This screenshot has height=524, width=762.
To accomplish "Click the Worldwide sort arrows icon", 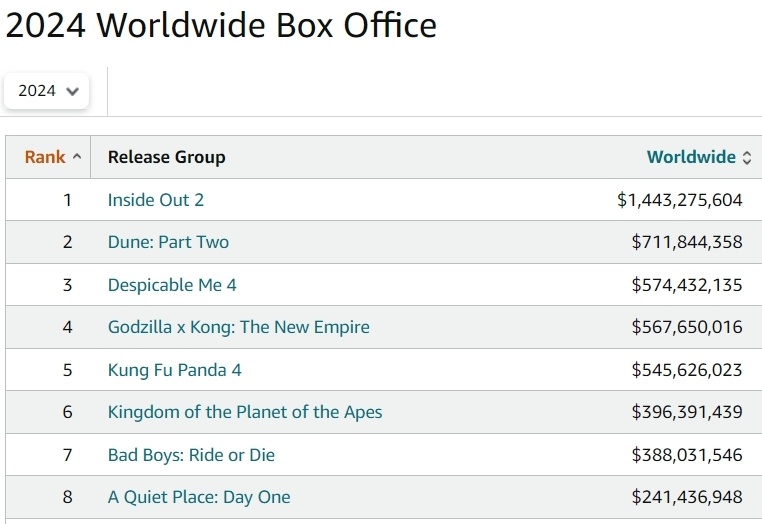I will (746, 157).
